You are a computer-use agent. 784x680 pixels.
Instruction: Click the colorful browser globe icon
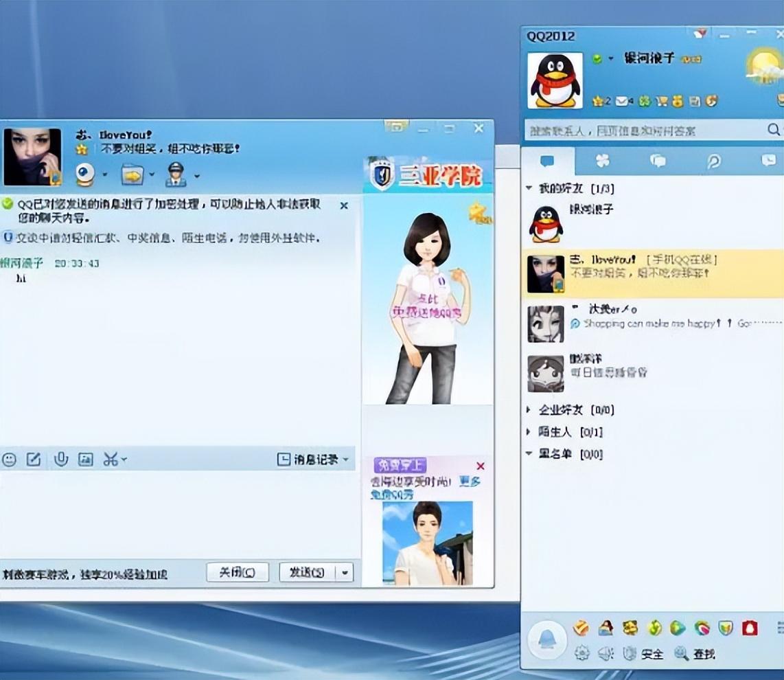click(x=702, y=628)
